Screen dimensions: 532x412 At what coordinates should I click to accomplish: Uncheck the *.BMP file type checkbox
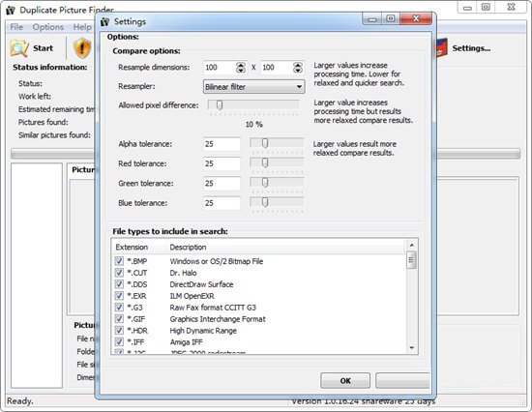(x=119, y=261)
